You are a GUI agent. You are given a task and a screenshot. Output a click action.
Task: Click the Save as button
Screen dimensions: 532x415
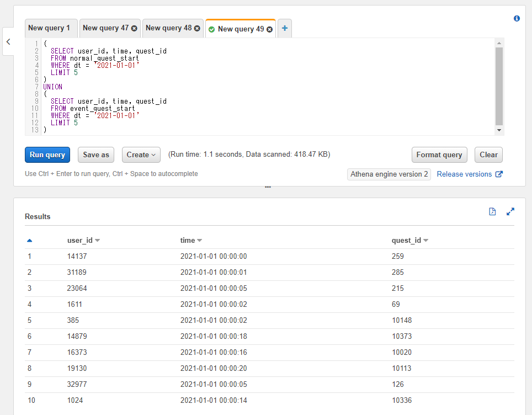[x=96, y=155]
